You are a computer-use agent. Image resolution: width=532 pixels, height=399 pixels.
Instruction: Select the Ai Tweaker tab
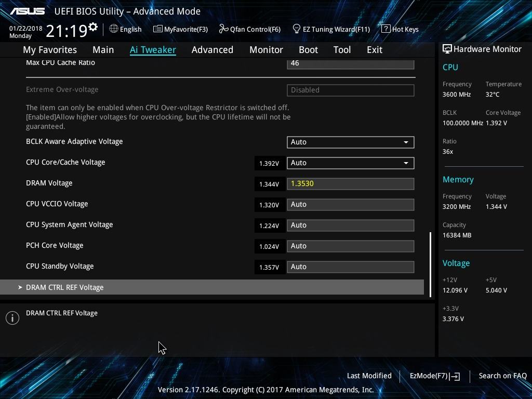(x=153, y=50)
